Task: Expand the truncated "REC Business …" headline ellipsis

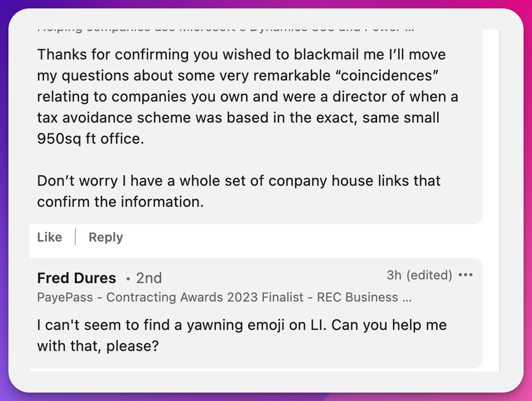Action: coord(407,297)
